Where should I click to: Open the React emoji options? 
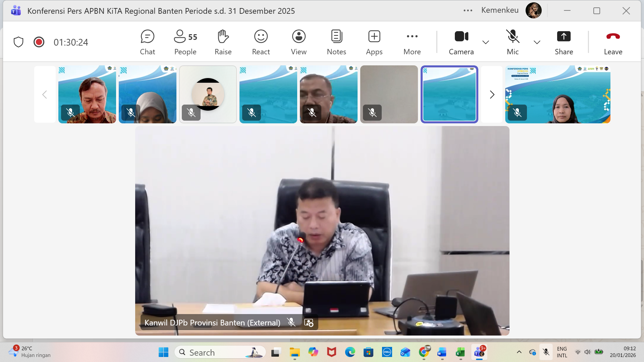click(x=261, y=42)
